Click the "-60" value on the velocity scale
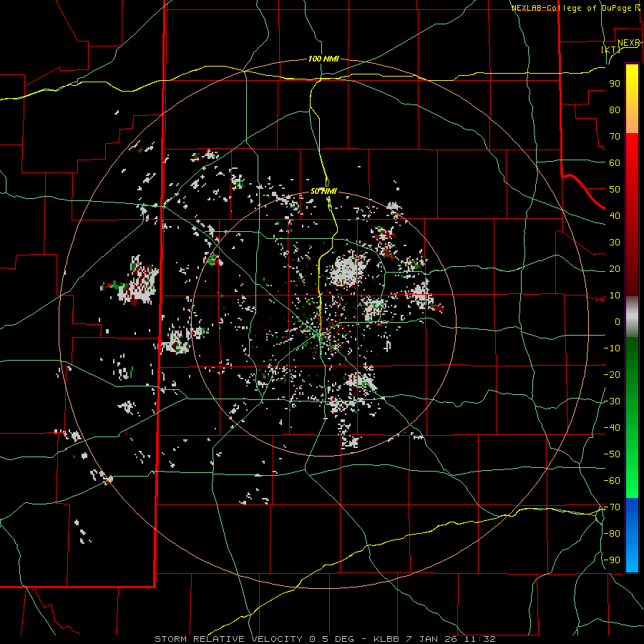 (612, 481)
